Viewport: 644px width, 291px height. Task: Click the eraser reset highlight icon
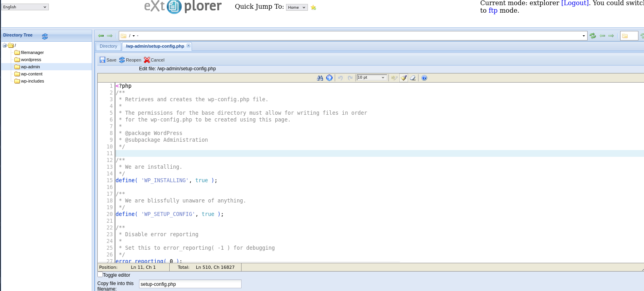[x=413, y=78]
